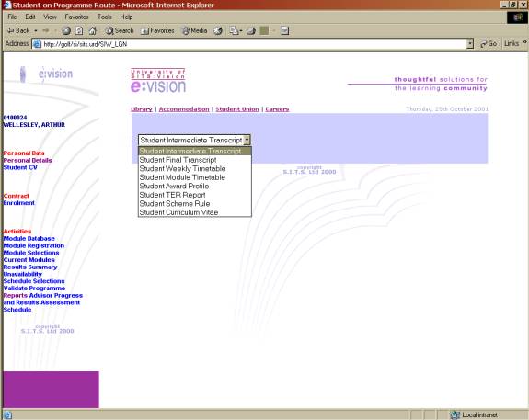Select Student Intermediate Transcript from list
Viewport: 529px width, 420px height.
195,151
